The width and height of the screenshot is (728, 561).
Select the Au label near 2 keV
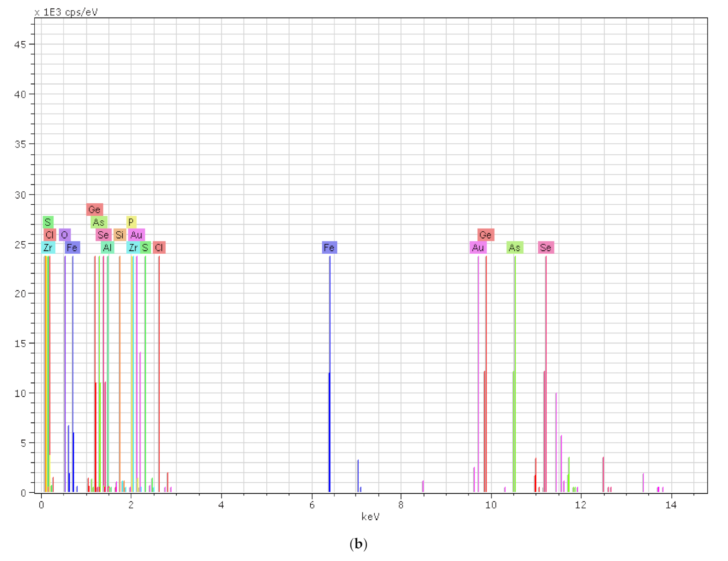136,235
